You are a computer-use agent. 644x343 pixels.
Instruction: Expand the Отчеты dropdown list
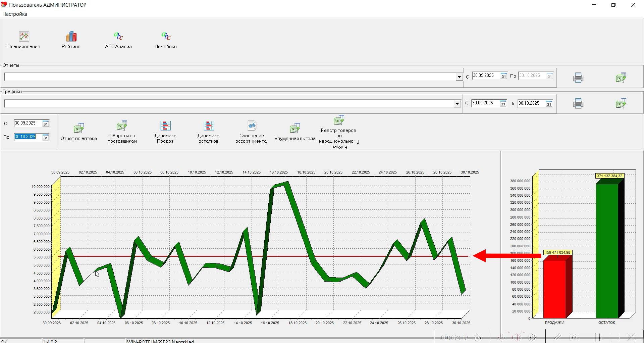(459, 77)
